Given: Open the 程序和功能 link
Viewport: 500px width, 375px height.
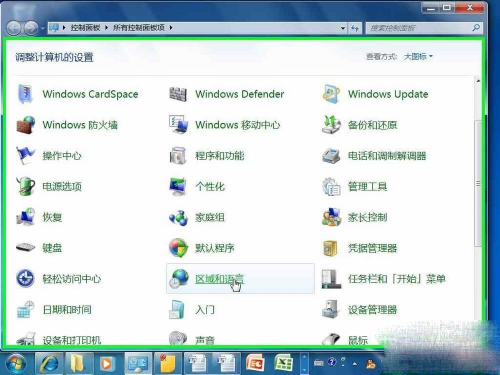Looking at the screenshot, I should click(220, 156).
